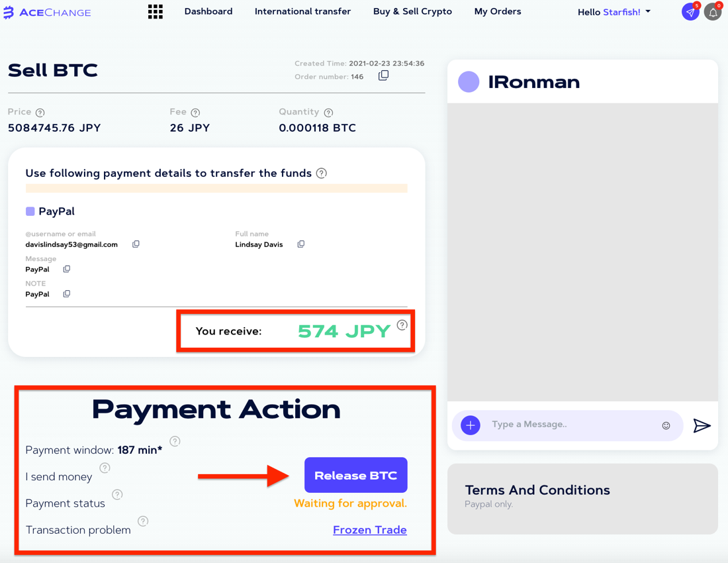728x563 pixels.
Task: Copy the order number 146
Action: (x=383, y=76)
